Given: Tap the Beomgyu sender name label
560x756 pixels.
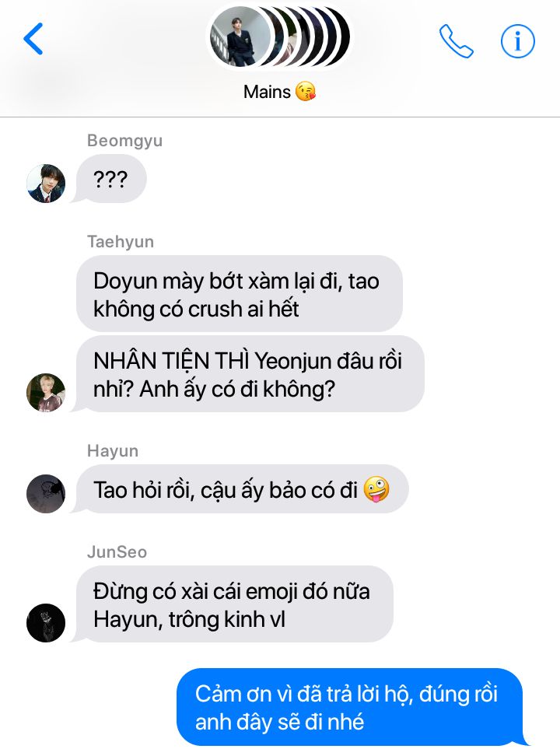Looking at the screenshot, I should click(124, 141).
